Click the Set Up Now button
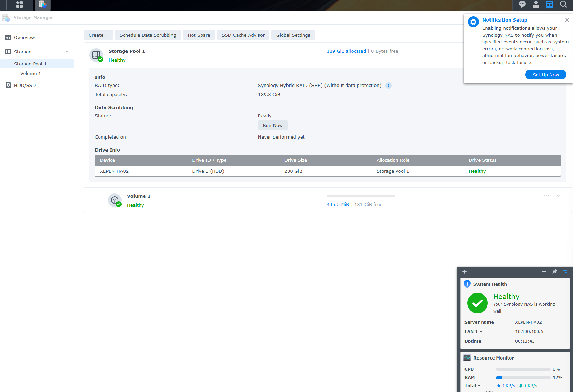Image resolution: width=573 pixels, height=392 pixels. coord(546,75)
